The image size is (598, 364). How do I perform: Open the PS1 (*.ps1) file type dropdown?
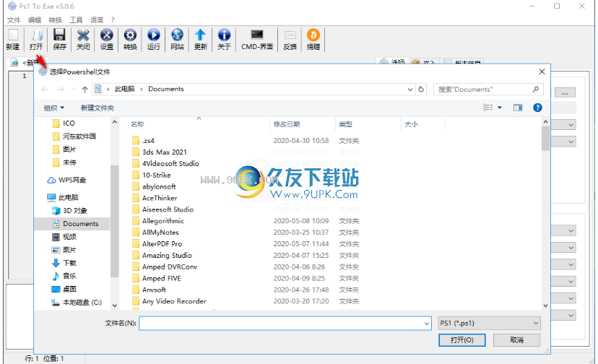coord(490,323)
